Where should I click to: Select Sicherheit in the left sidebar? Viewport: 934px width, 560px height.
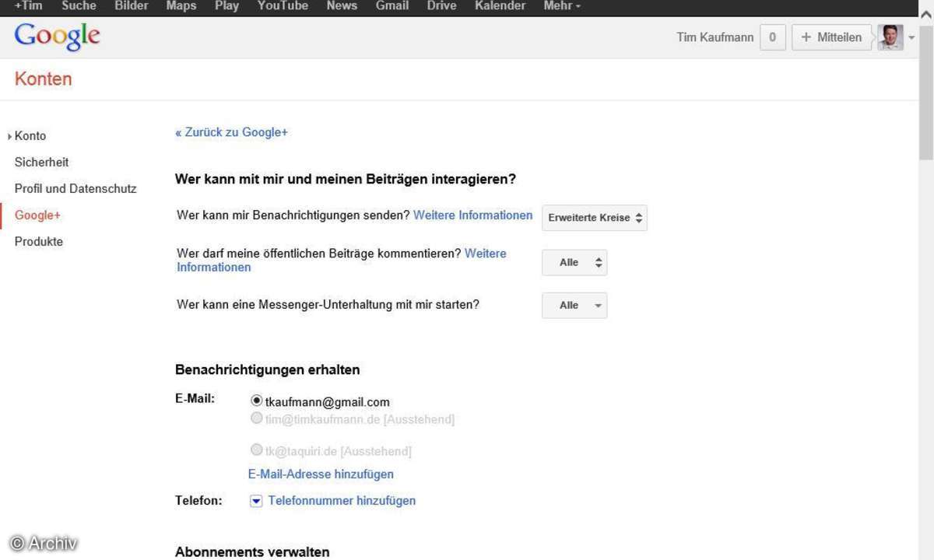[42, 162]
